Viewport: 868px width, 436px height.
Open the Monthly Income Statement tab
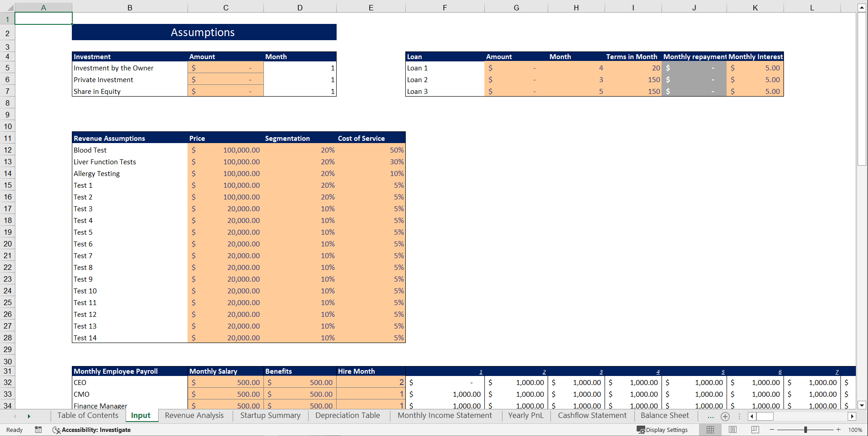click(x=445, y=416)
